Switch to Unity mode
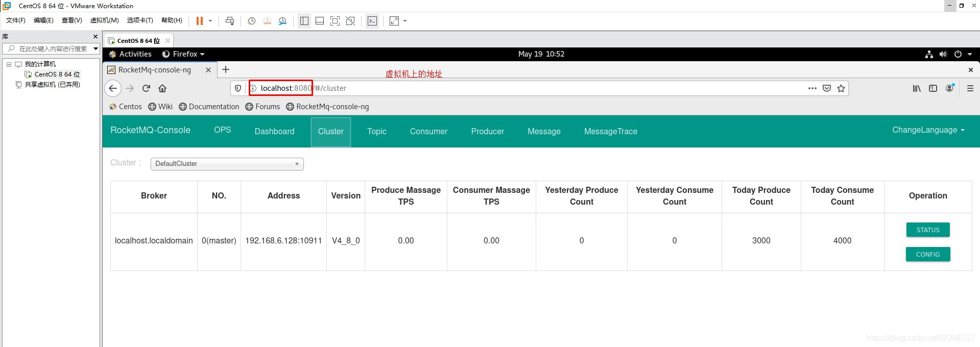 350,21
